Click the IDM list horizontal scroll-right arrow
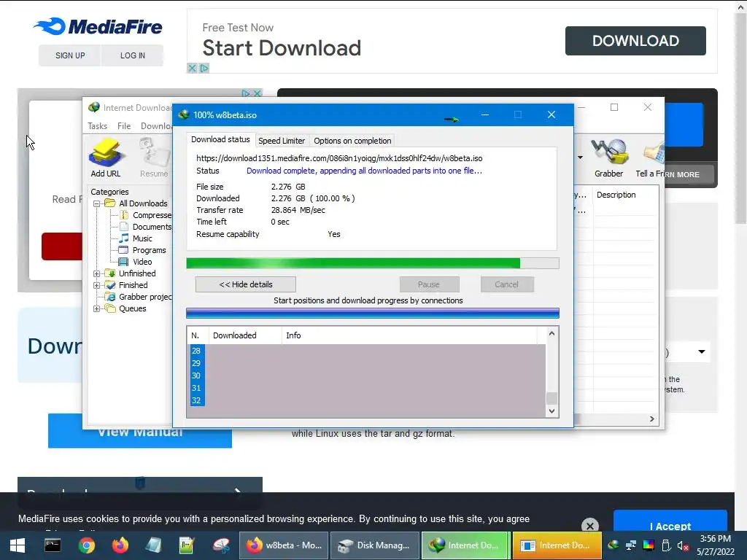The image size is (747, 560). click(x=651, y=419)
